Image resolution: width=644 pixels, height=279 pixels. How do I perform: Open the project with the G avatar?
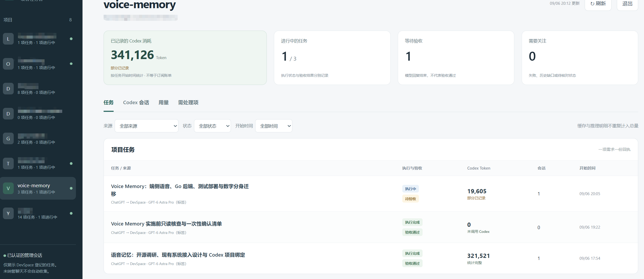[38, 139]
